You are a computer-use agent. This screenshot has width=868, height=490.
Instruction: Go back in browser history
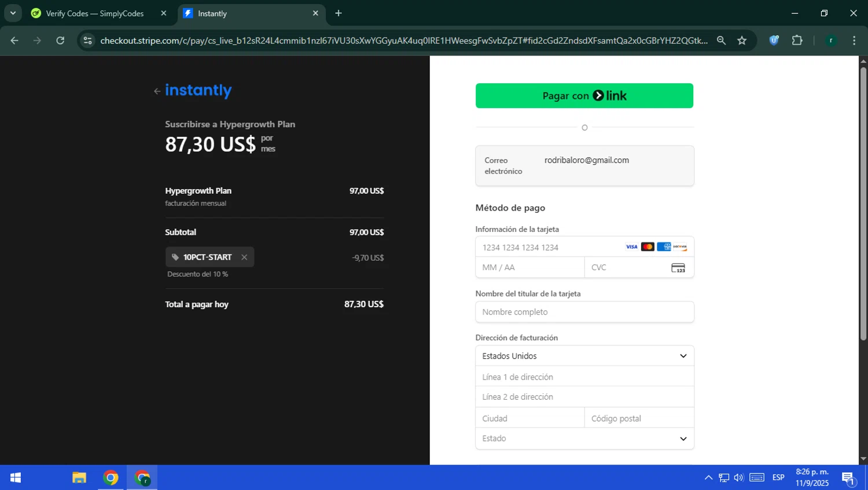click(x=14, y=40)
